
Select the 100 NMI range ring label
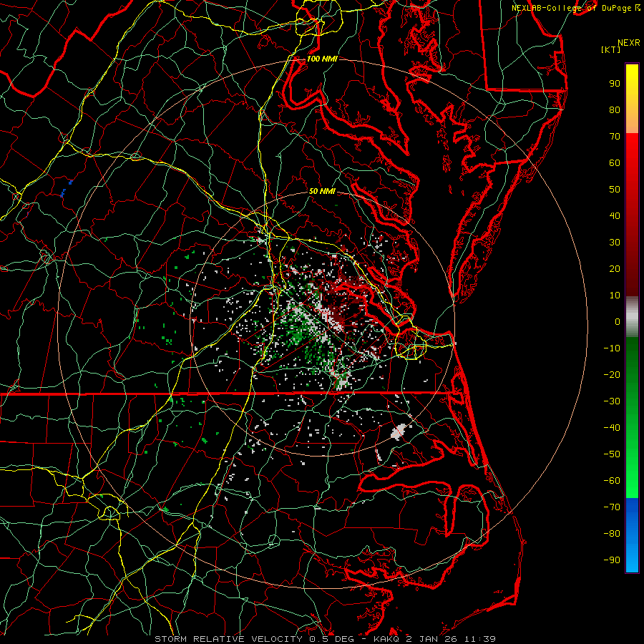(x=322, y=59)
